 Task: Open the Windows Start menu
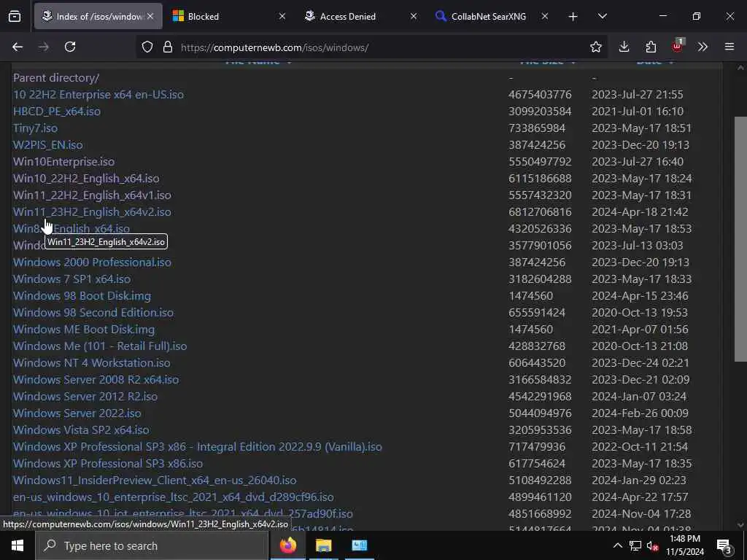click(18, 545)
